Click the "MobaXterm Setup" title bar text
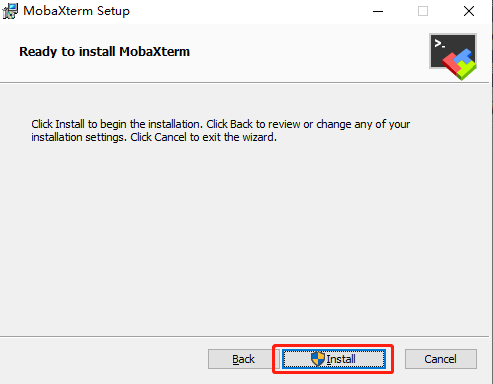 pos(76,11)
